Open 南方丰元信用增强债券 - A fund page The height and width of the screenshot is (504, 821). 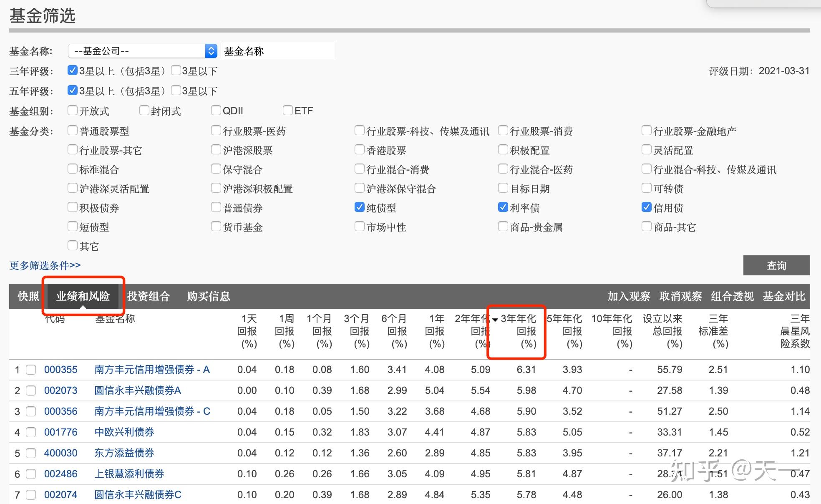pos(152,370)
